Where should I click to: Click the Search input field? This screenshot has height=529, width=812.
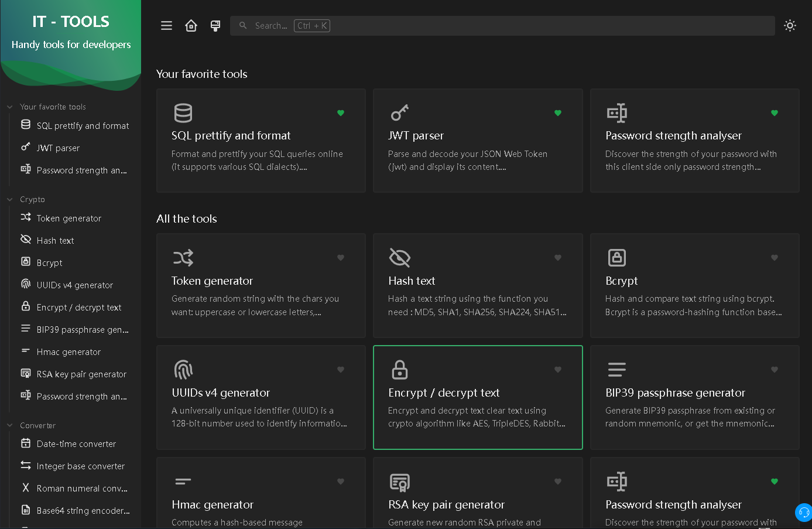[502, 26]
